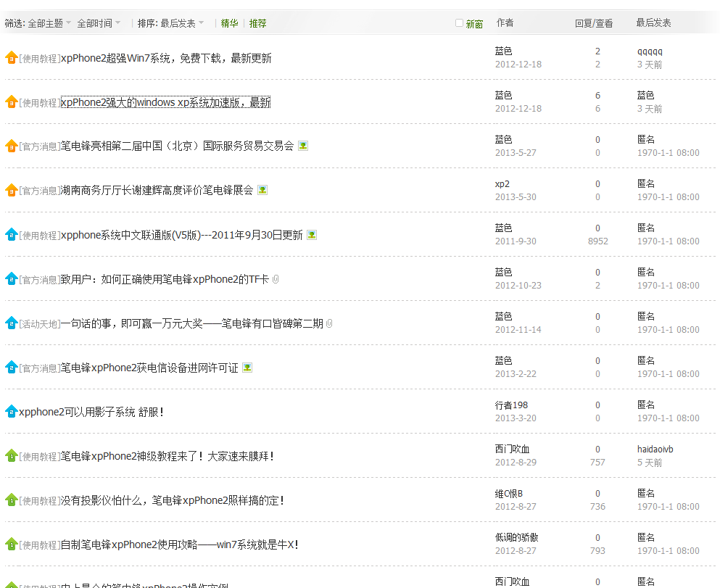Open last poster haidaoivb profile
Image resolution: width=720 pixels, height=588 pixels.
pos(655,449)
